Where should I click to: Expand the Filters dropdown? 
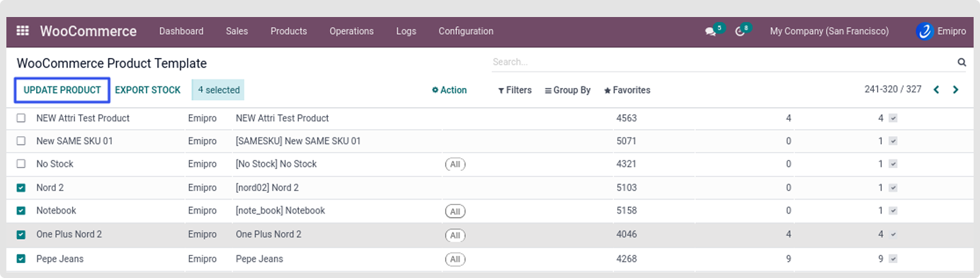point(515,90)
